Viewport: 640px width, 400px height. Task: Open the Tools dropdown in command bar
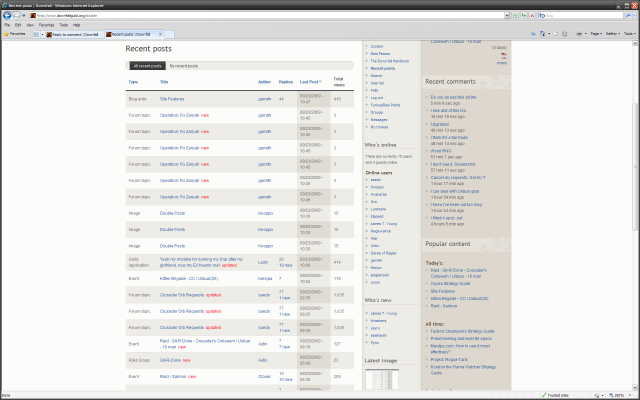(x=630, y=34)
